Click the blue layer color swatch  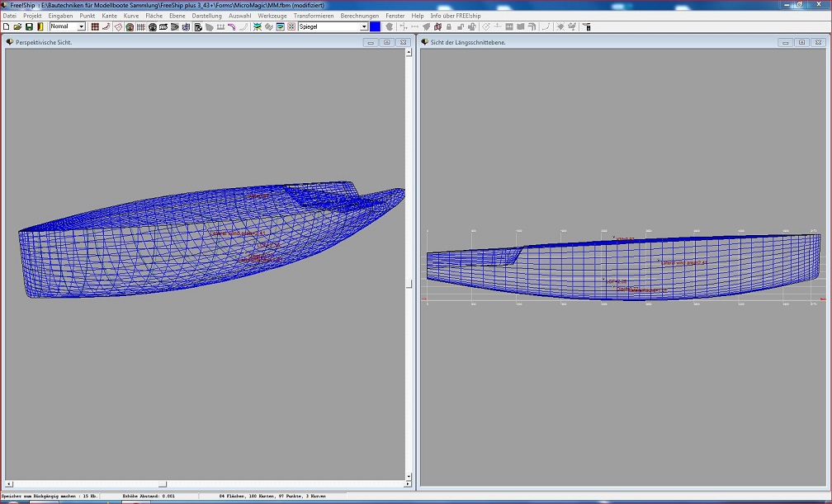coord(376,27)
